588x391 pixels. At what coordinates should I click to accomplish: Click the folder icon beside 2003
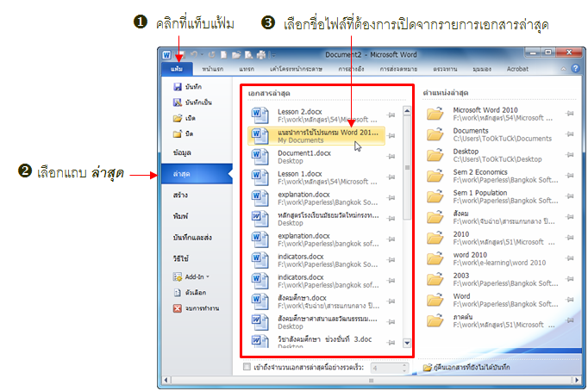(435, 279)
